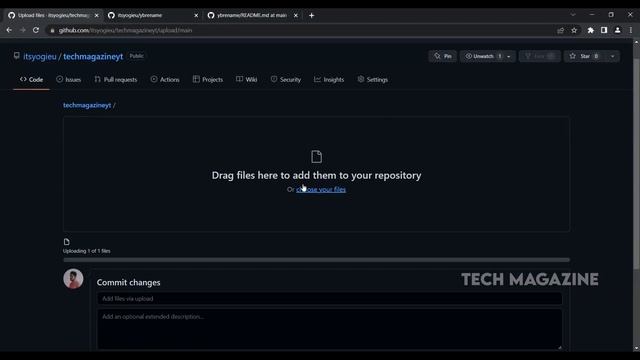Click the share page icon in address bar

[x=560, y=30]
